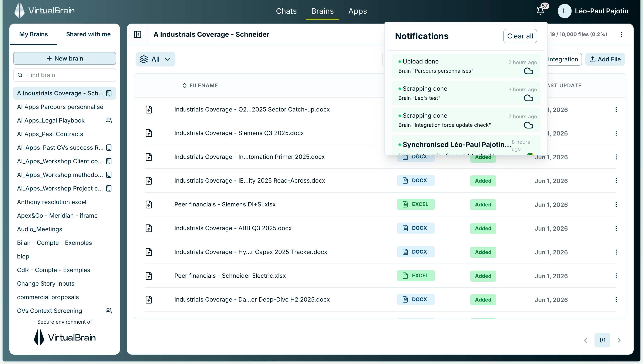Viewport: 643px width, 364px height.
Task: Click cloud icon on Upload done notification
Action: [528, 71]
